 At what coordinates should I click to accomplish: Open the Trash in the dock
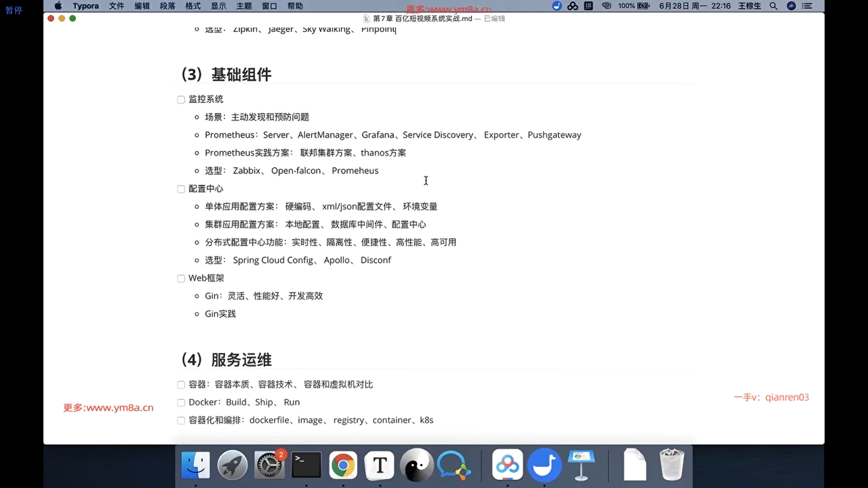671,465
